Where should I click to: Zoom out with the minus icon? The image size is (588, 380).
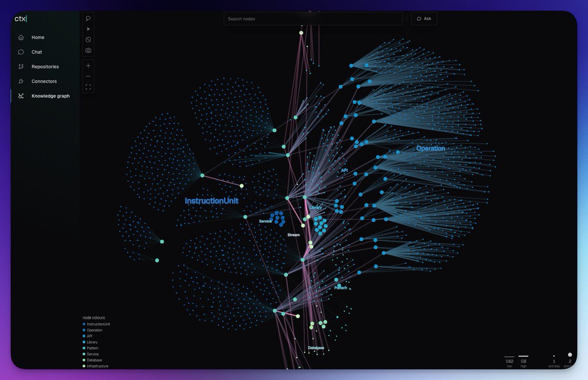pos(88,76)
